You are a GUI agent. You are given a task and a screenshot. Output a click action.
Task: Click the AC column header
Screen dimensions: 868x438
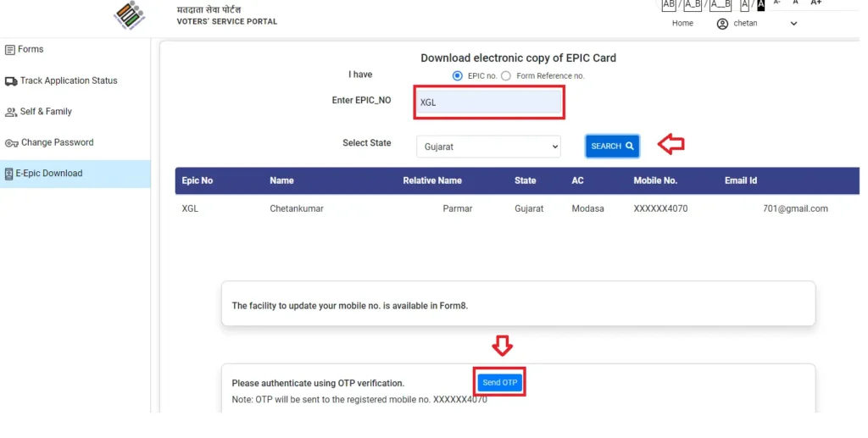(x=577, y=180)
